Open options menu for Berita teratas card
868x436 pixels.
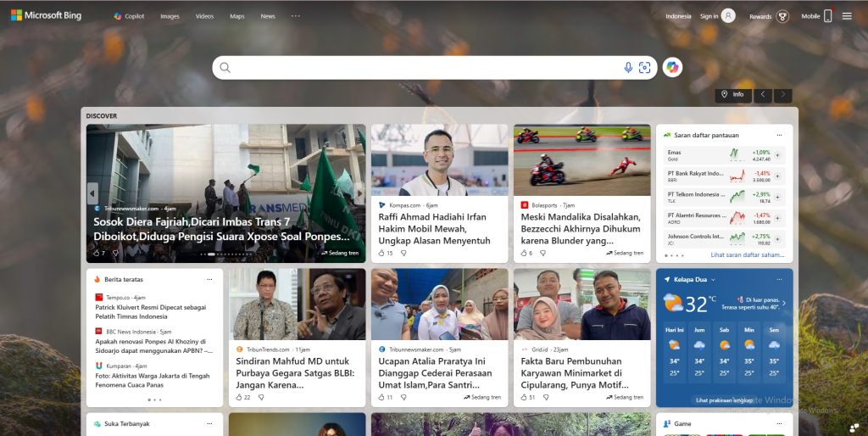coord(209,279)
